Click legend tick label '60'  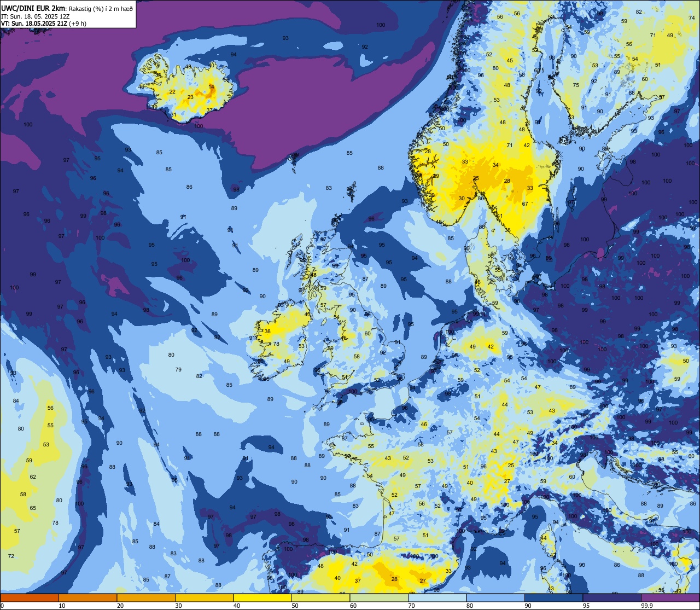coord(353,606)
